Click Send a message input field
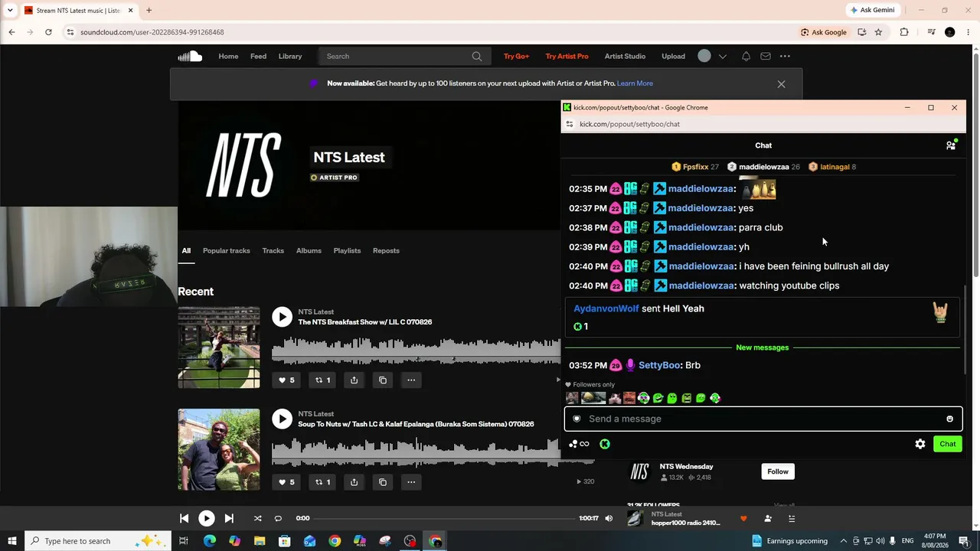Viewport: 980px width, 551px height. (x=763, y=419)
